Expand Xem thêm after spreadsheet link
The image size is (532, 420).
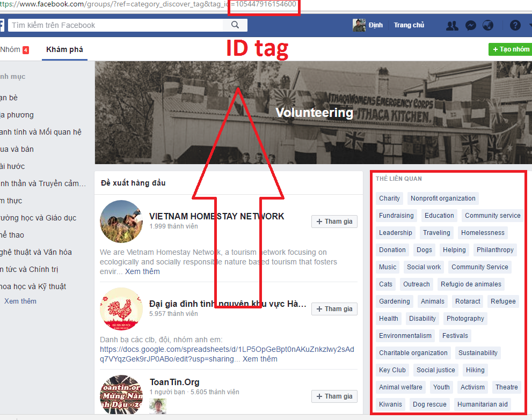pos(259,359)
